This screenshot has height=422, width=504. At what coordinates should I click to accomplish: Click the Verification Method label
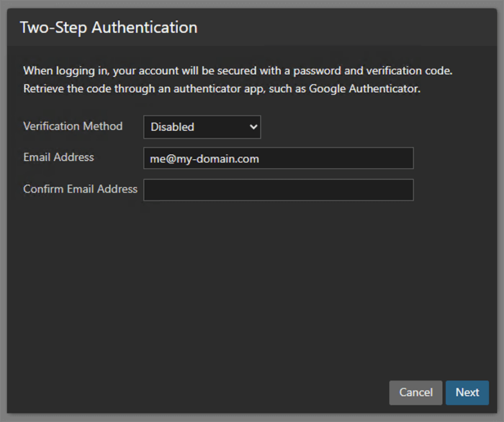(73, 126)
